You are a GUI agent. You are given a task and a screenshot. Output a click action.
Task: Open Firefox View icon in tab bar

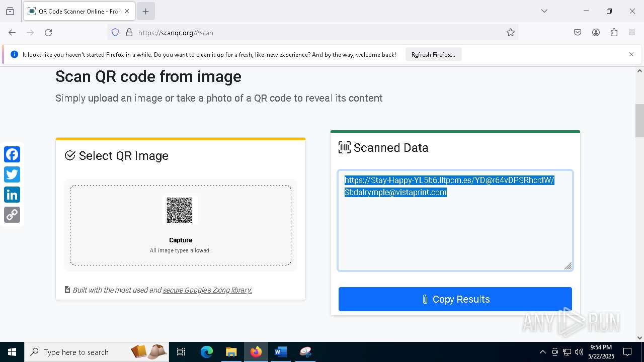(x=10, y=11)
